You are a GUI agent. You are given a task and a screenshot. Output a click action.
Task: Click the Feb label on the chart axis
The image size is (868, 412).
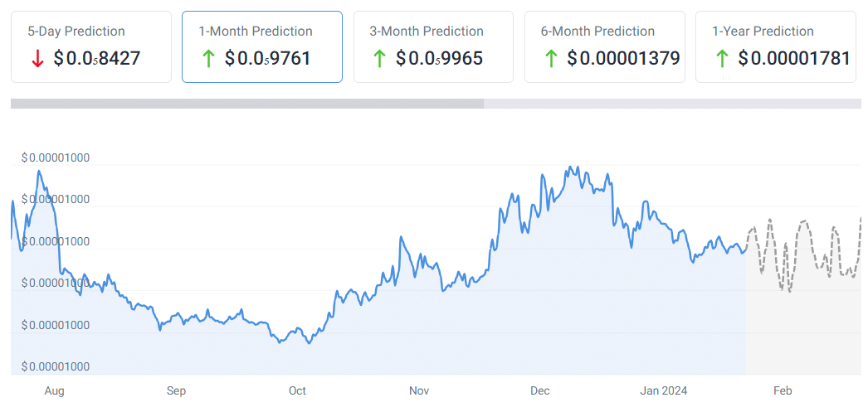pyautogui.click(x=782, y=390)
